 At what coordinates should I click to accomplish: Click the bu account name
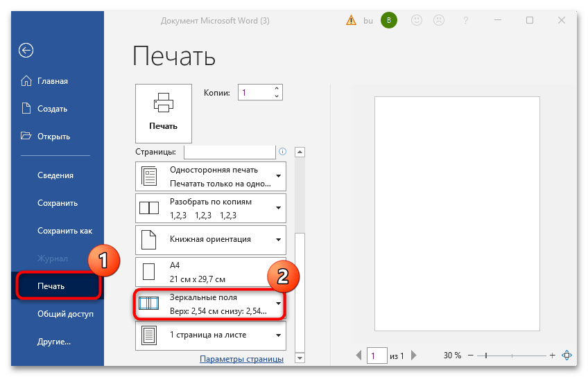point(368,21)
